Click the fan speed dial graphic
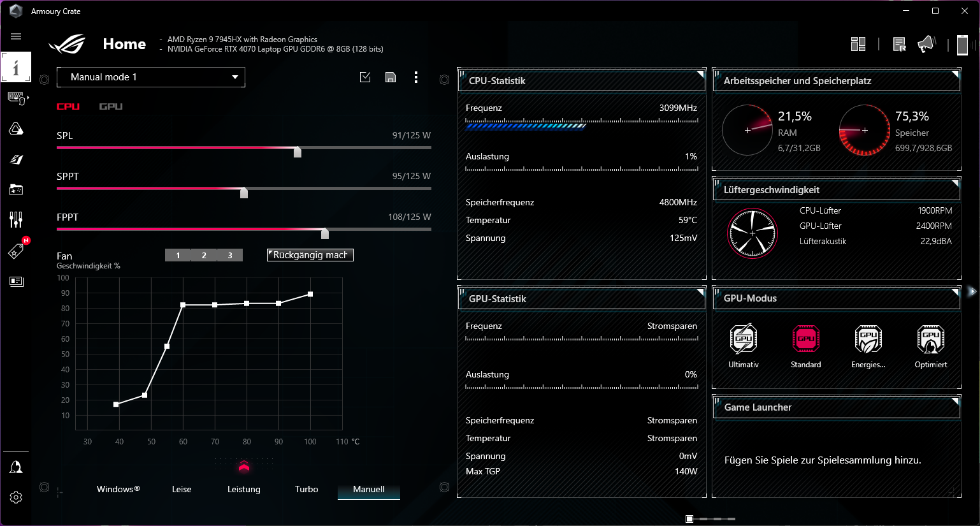 tap(753, 233)
